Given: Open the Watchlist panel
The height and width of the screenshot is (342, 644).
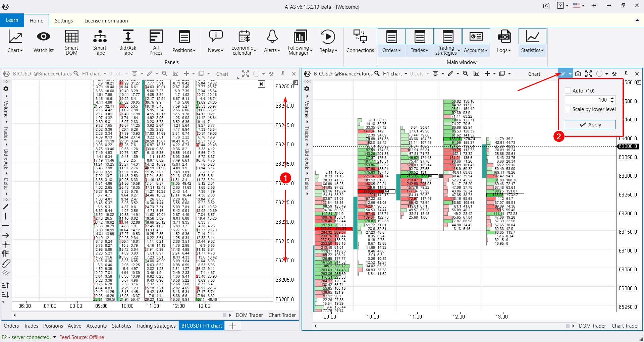Looking at the screenshot, I should point(43,42).
